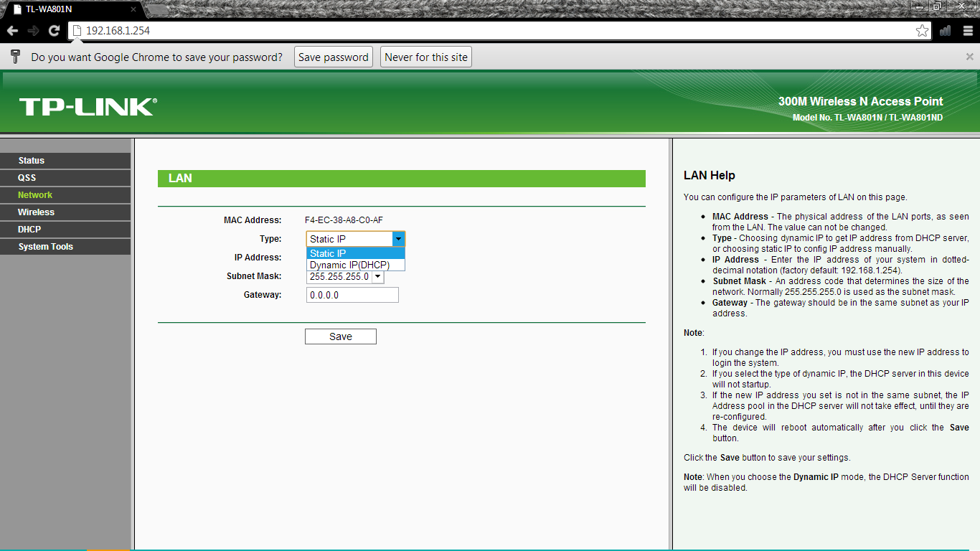Choose Never for this site
980x551 pixels.
point(425,57)
